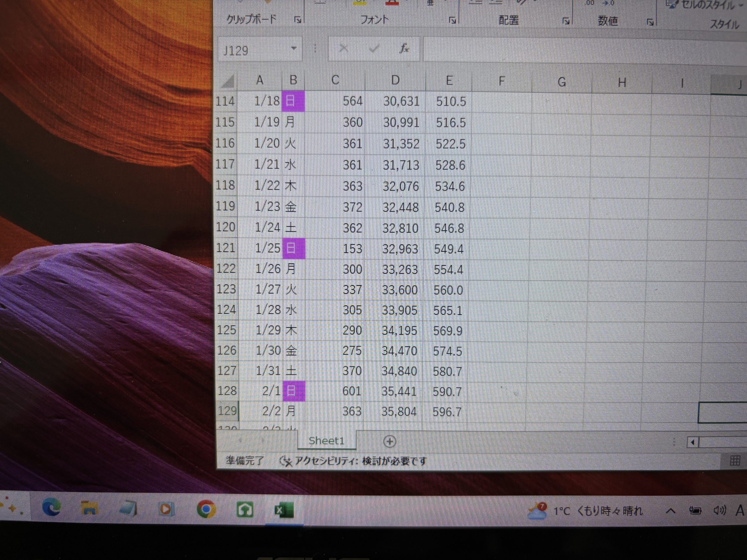
Task: Click the horizontal scrollbar left arrow
Action: click(693, 442)
